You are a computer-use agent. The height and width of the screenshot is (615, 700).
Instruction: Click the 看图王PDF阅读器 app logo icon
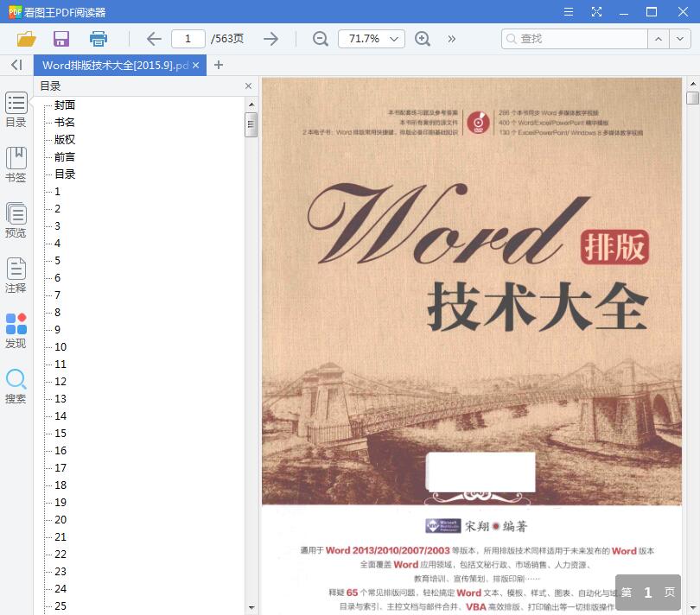15,11
